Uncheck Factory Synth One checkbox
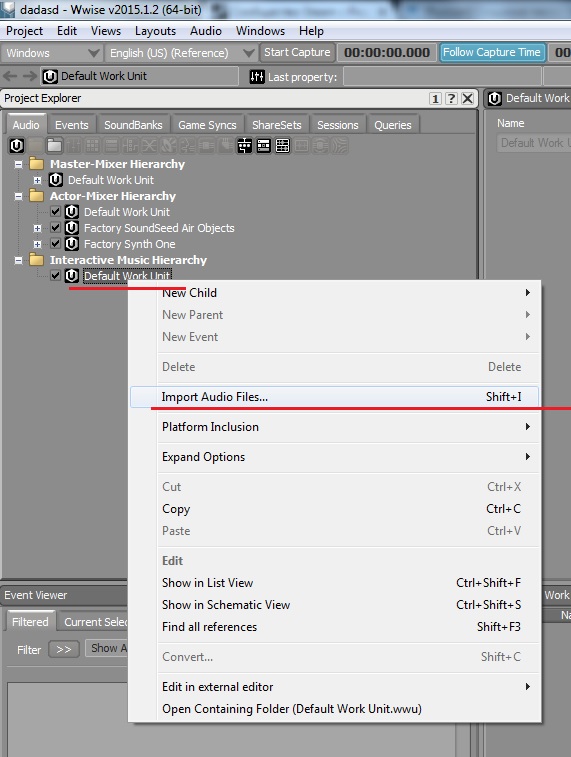The width and height of the screenshot is (571, 757). 55,244
